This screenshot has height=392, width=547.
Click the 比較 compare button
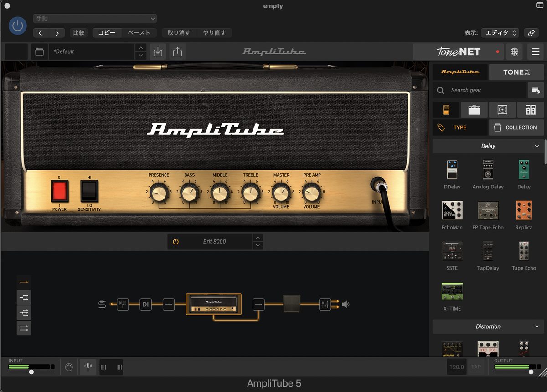pos(79,33)
